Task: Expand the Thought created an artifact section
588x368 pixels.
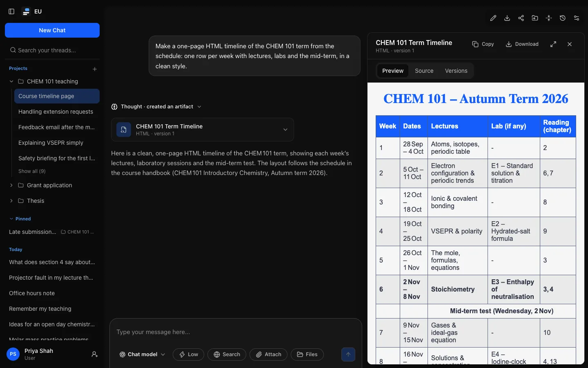Action: [x=156, y=107]
